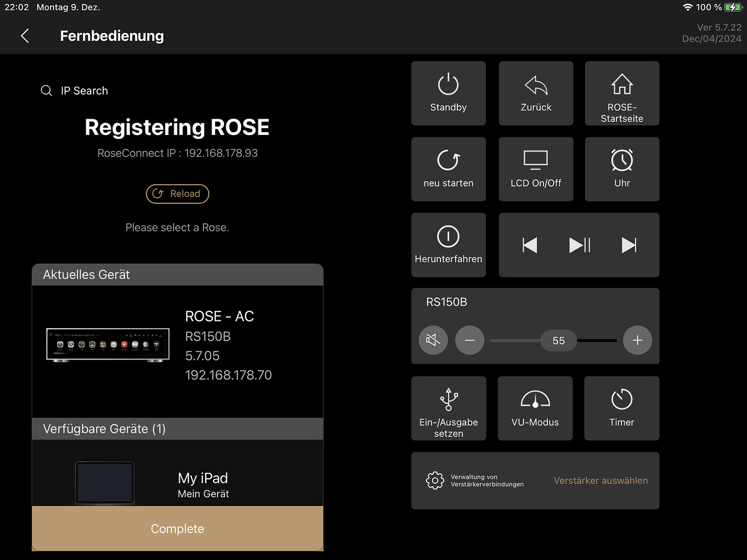Viewport: 747px width, 560px height.
Task: Go back using the header chevron
Action: pos(25,36)
